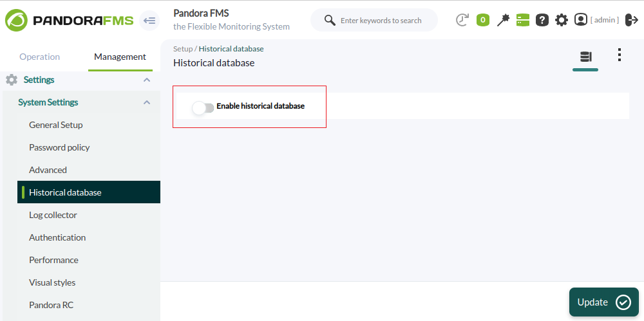Viewport: 644px width, 321px height.
Task: Click the logout arrow icon
Action: pyautogui.click(x=632, y=20)
